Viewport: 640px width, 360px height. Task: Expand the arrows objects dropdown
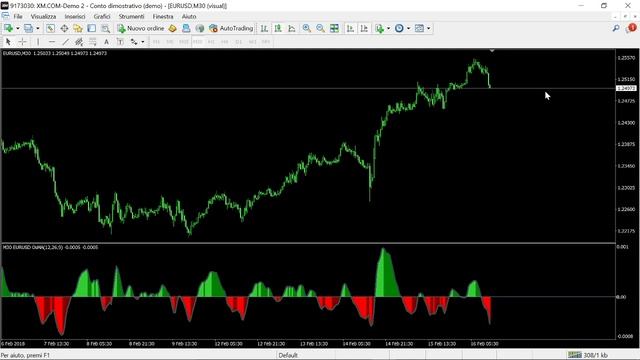[x=142, y=42]
